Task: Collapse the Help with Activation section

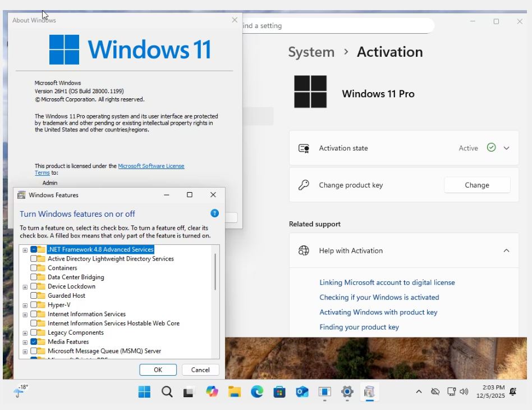Action: point(507,250)
